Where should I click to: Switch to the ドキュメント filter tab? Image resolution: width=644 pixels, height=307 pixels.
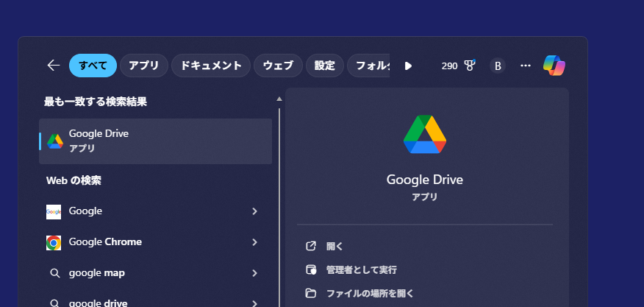(x=212, y=66)
